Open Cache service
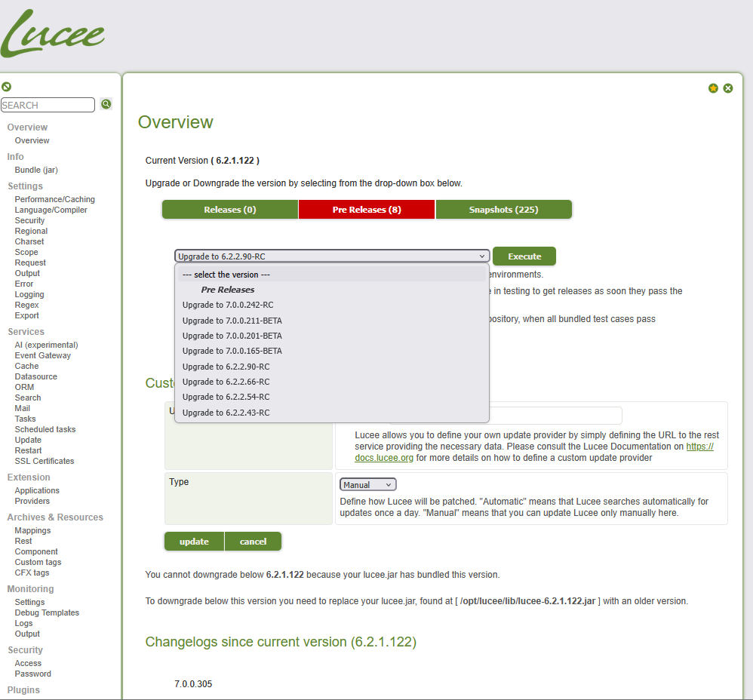Image resolution: width=753 pixels, height=700 pixels. [x=26, y=366]
